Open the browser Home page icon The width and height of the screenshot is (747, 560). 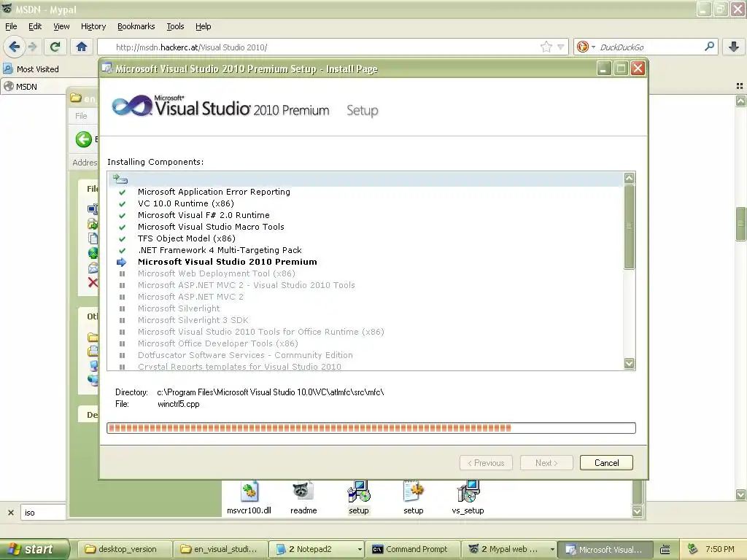[x=82, y=47]
